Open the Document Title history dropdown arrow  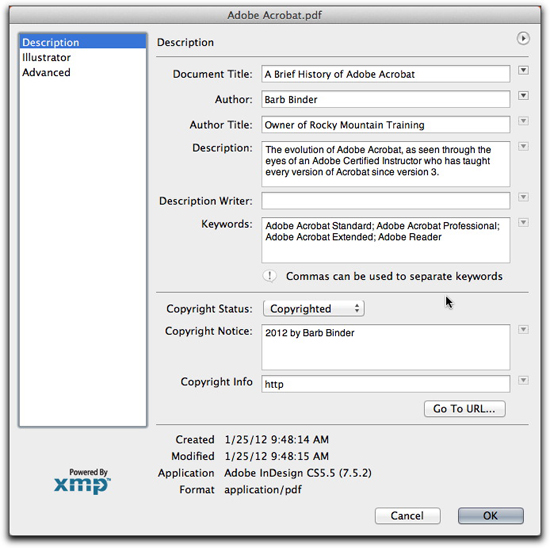(x=523, y=70)
